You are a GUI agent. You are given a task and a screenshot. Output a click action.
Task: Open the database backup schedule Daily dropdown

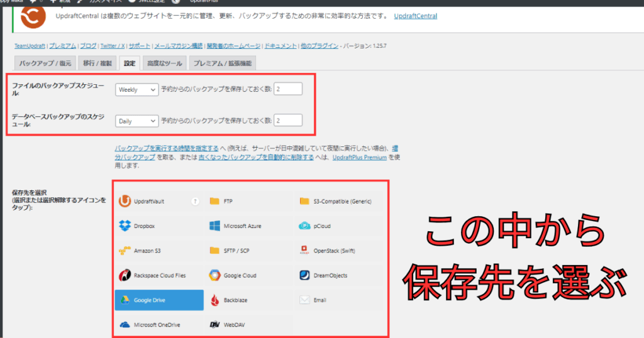tap(136, 121)
